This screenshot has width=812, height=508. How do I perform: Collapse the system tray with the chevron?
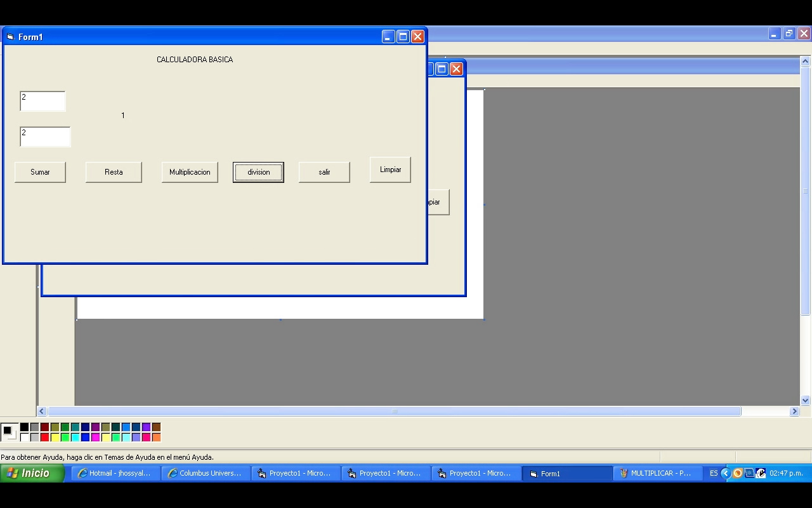click(x=726, y=473)
